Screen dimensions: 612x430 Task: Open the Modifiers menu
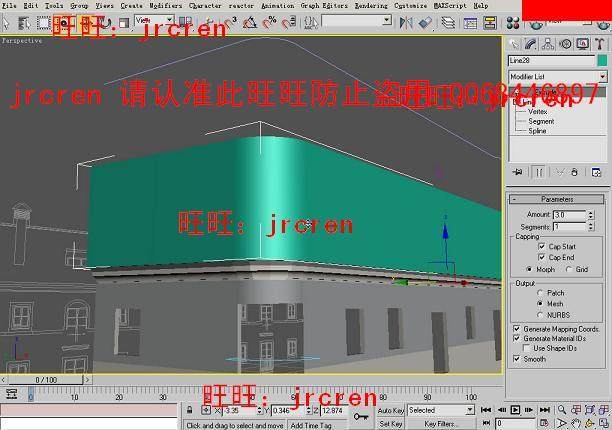tap(165, 6)
